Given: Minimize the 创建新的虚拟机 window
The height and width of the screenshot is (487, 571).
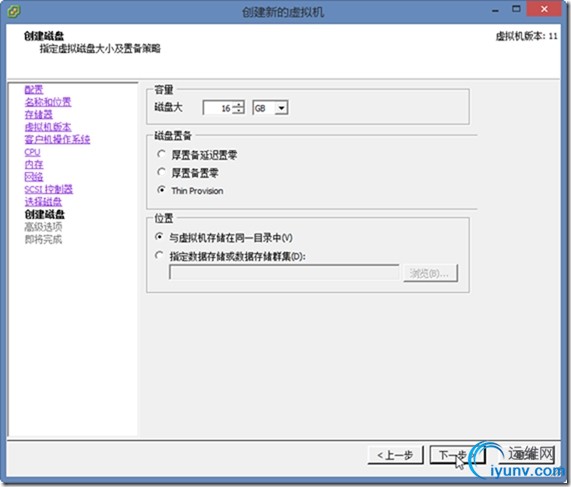Looking at the screenshot, I should click(495, 10).
